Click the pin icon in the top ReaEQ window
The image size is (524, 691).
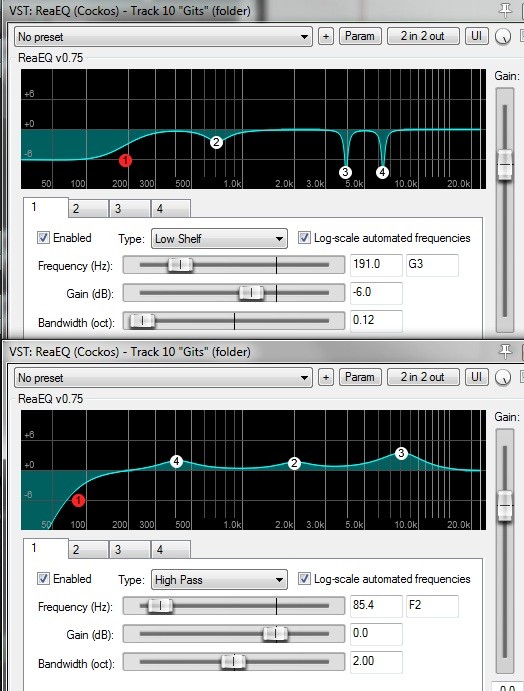pos(505,11)
